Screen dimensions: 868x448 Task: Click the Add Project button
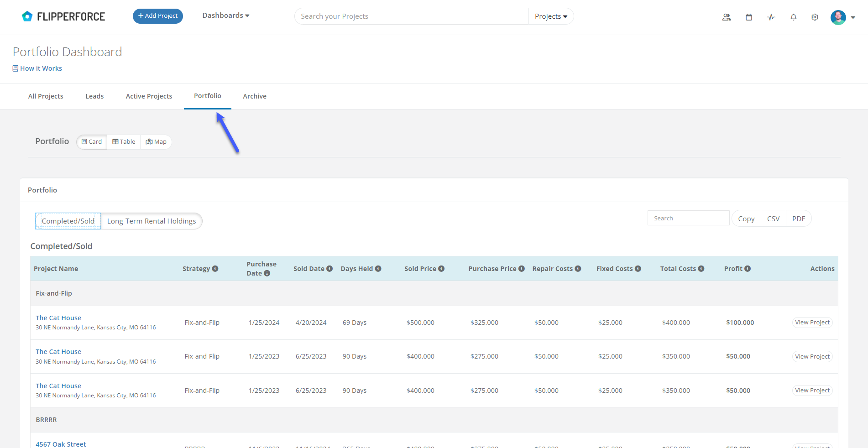click(x=158, y=16)
